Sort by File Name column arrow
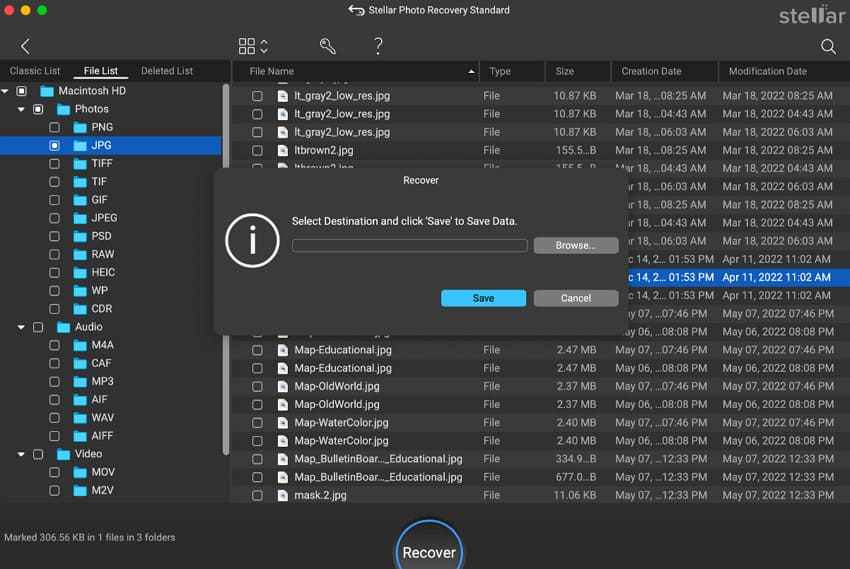Viewport: 850px width, 569px height. (471, 72)
